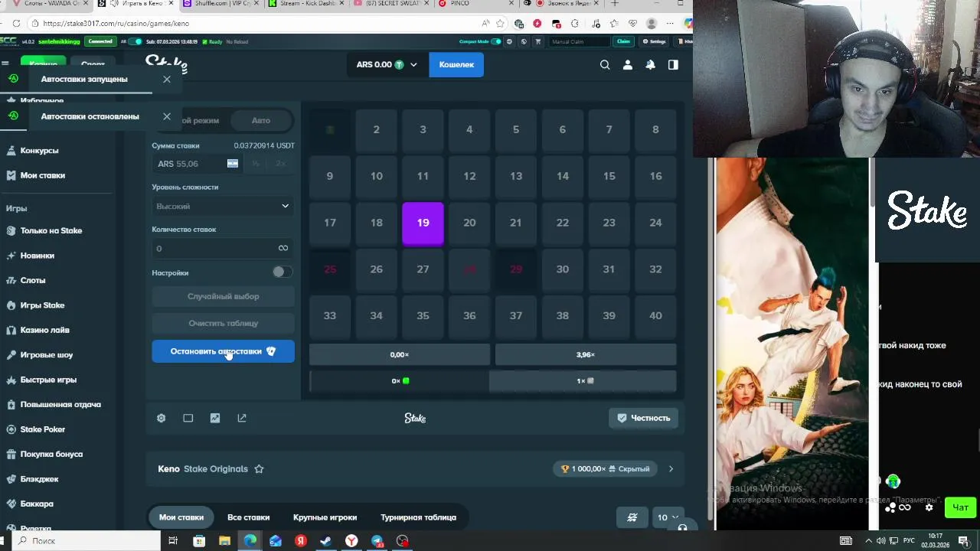Select Keno tile number 12

tap(469, 176)
